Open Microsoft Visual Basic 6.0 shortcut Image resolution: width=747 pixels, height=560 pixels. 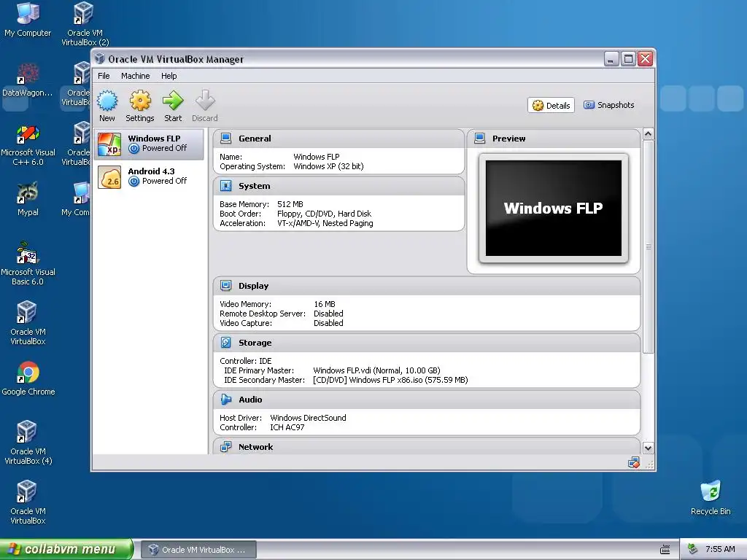click(x=28, y=264)
